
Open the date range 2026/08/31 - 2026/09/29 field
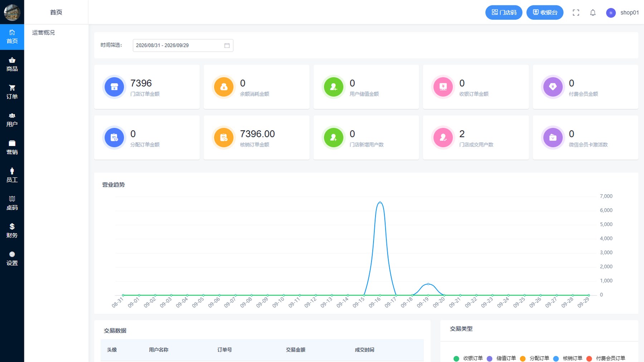pyautogui.click(x=183, y=45)
